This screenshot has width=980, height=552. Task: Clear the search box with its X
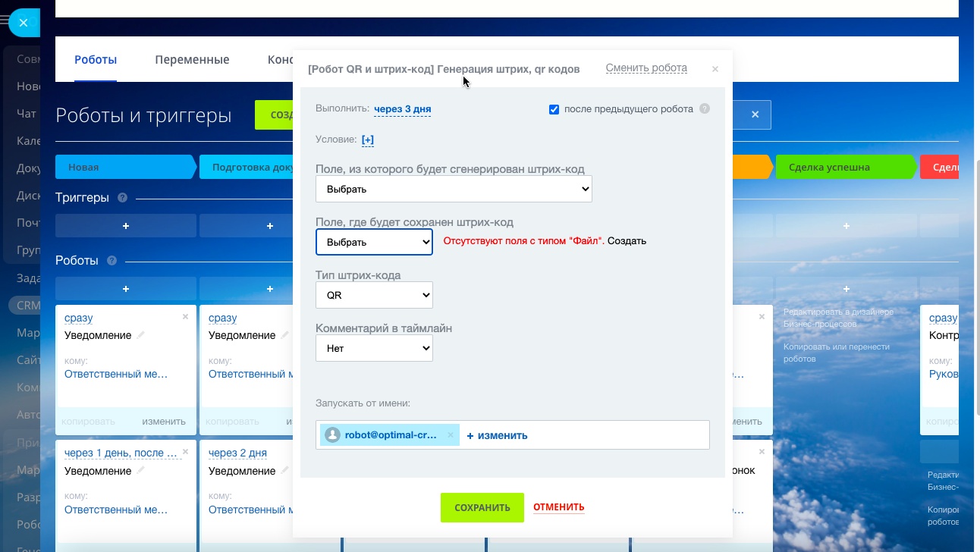(755, 114)
